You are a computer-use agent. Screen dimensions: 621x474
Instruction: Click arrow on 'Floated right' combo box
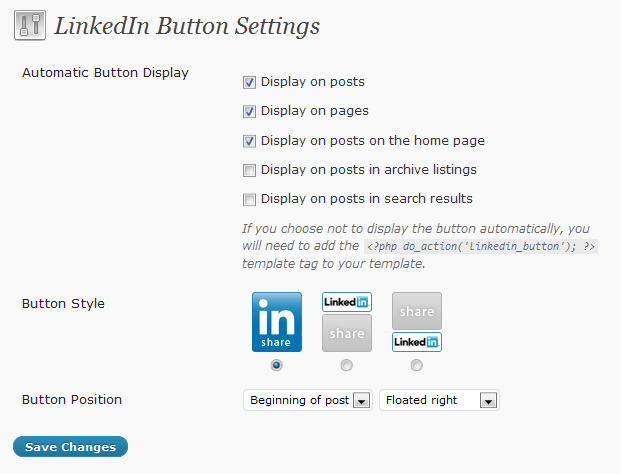tap(488, 400)
